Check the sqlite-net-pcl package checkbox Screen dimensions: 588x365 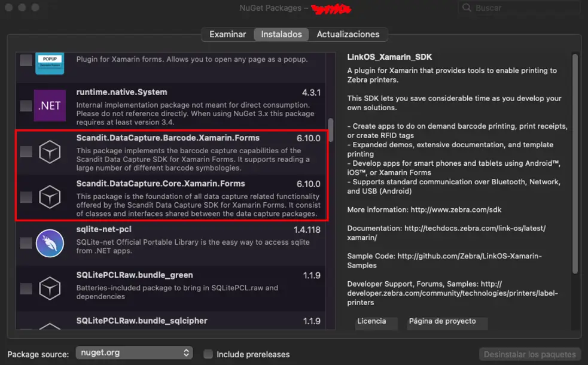[x=26, y=243]
